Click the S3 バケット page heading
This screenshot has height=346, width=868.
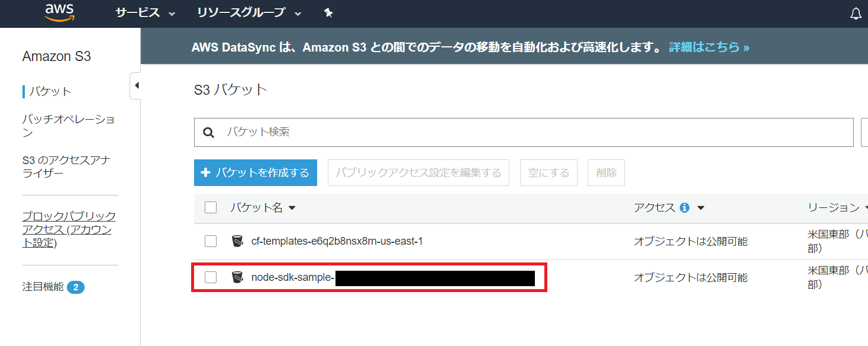(x=231, y=90)
